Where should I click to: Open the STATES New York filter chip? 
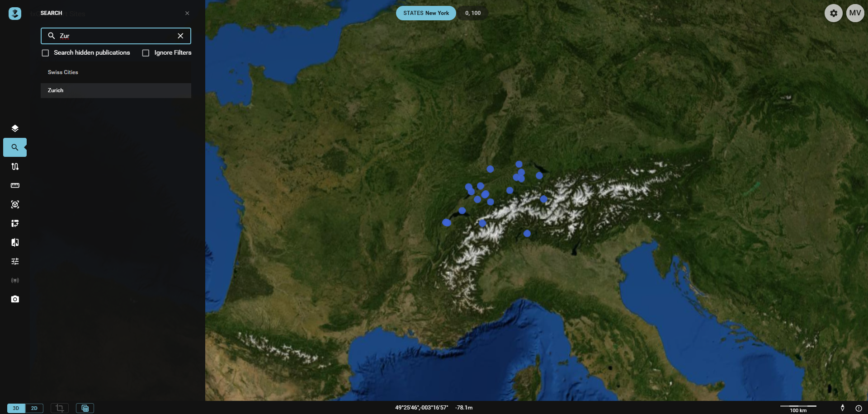pyautogui.click(x=425, y=13)
